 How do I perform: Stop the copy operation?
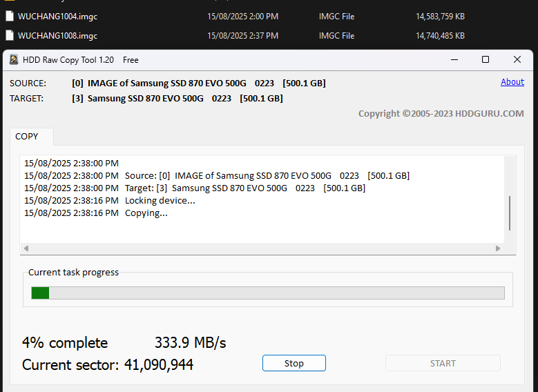coord(294,363)
